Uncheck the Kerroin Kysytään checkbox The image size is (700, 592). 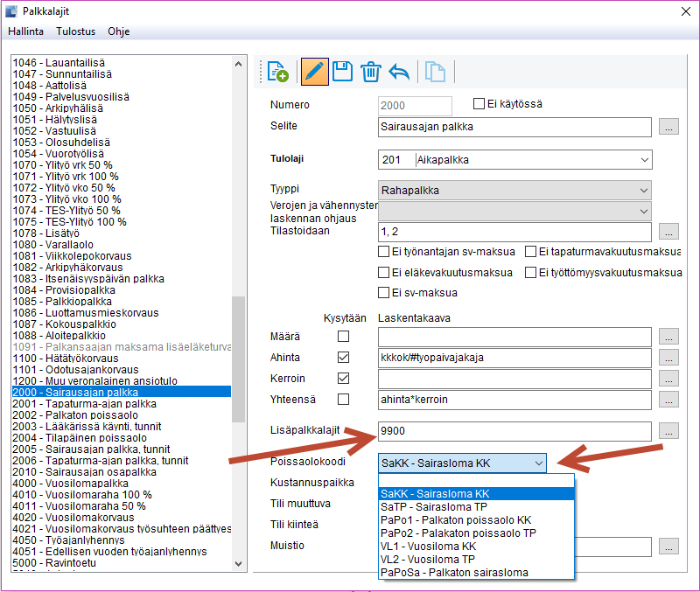[343, 379]
